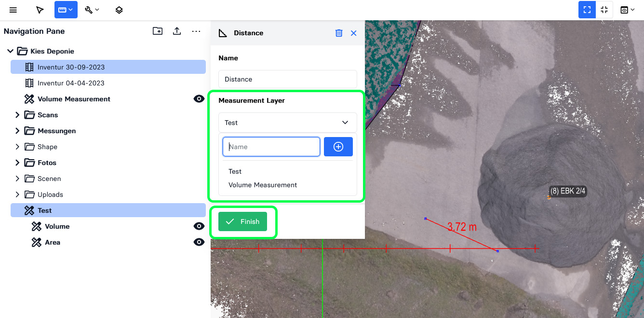Click the new layer Name input field
The width and height of the screenshot is (644, 318).
[x=271, y=147]
